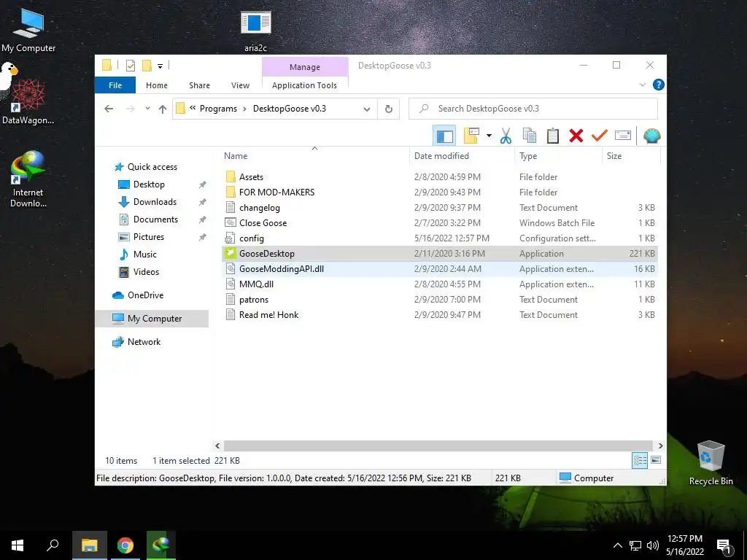The image size is (747, 560).
Task: Expand the address bar history dropdown
Action: point(367,109)
